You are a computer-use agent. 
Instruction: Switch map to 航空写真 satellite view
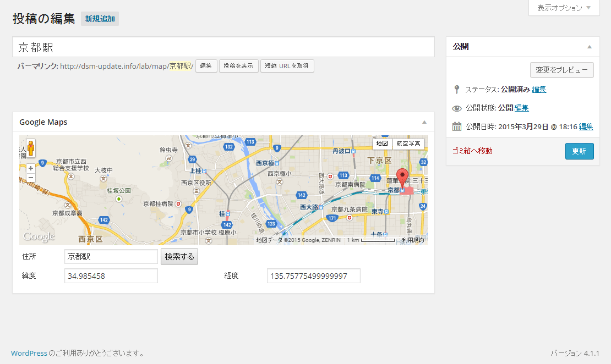coord(408,144)
